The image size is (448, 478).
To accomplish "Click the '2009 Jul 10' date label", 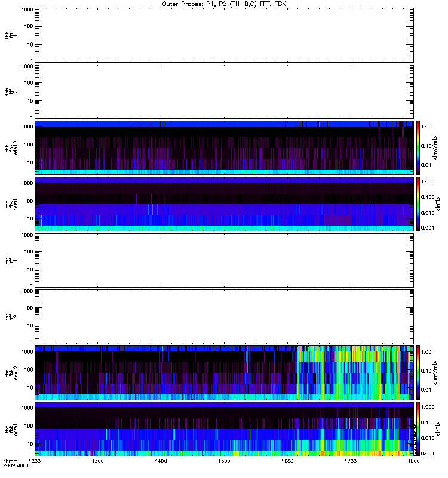I will coord(18,465).
